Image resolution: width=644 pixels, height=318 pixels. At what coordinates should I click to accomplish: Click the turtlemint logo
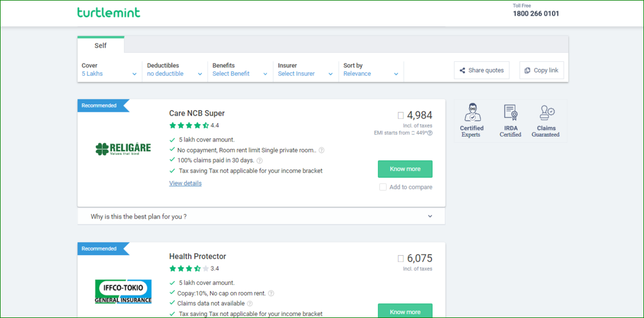[x=109, y=12]
